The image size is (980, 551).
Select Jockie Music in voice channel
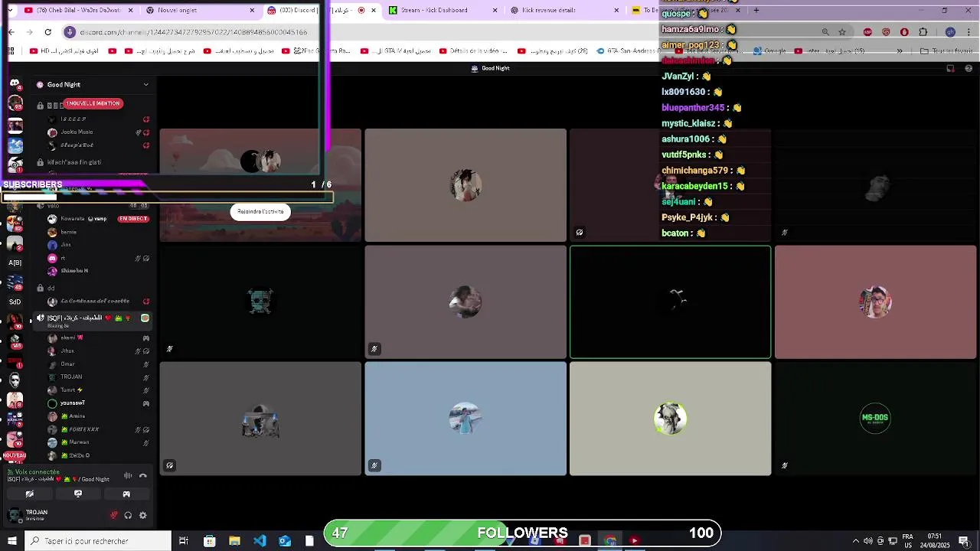click(77, 132)
